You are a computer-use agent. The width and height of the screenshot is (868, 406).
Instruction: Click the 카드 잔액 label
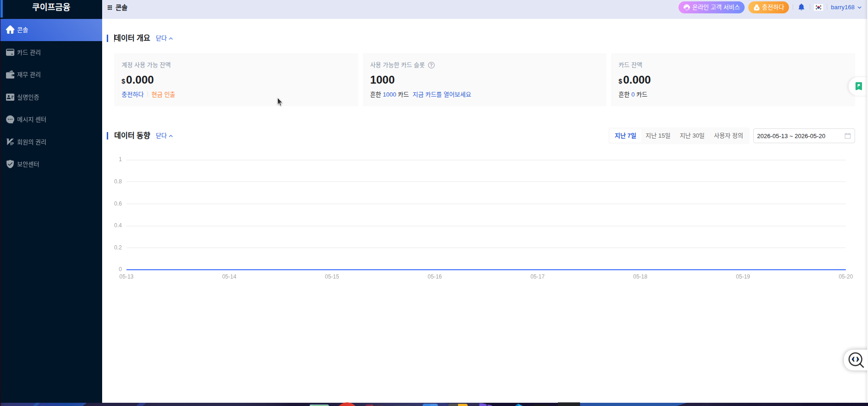pos(630,65)
